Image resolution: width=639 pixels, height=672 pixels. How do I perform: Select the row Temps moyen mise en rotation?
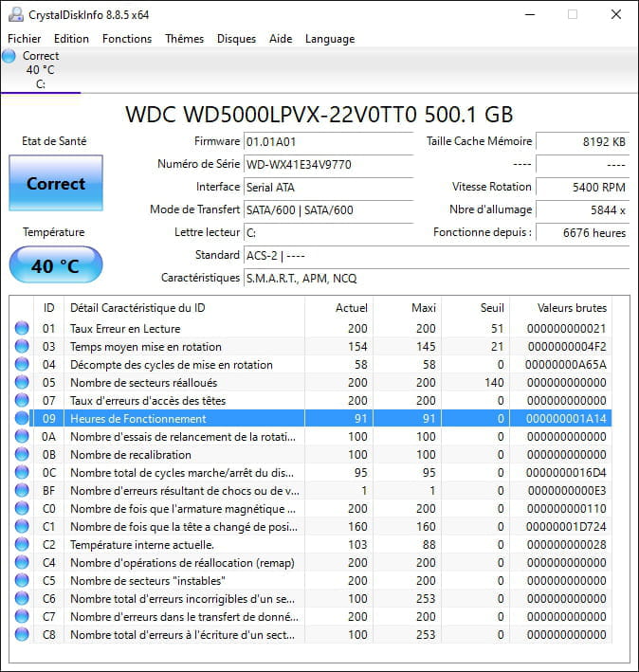click(x=311, y=346)
